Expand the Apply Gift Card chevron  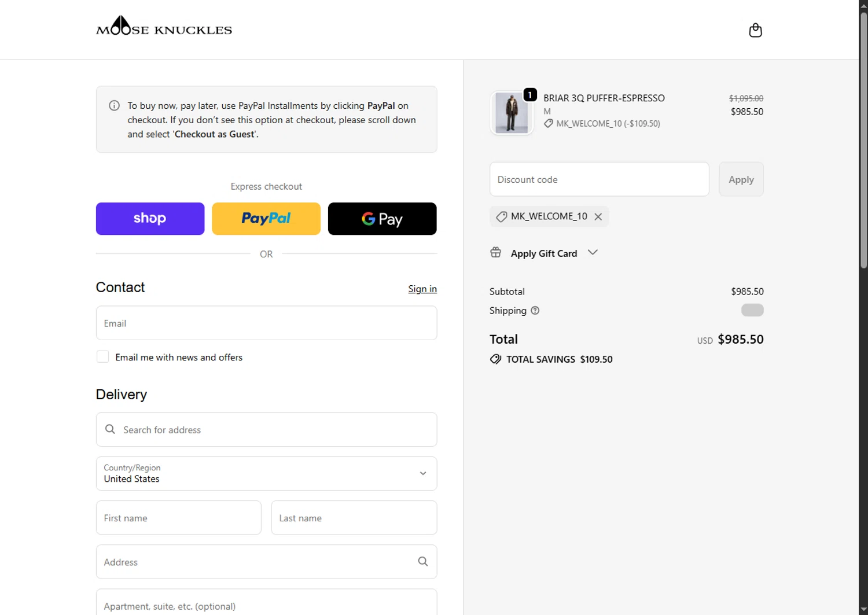pos(593,252)
